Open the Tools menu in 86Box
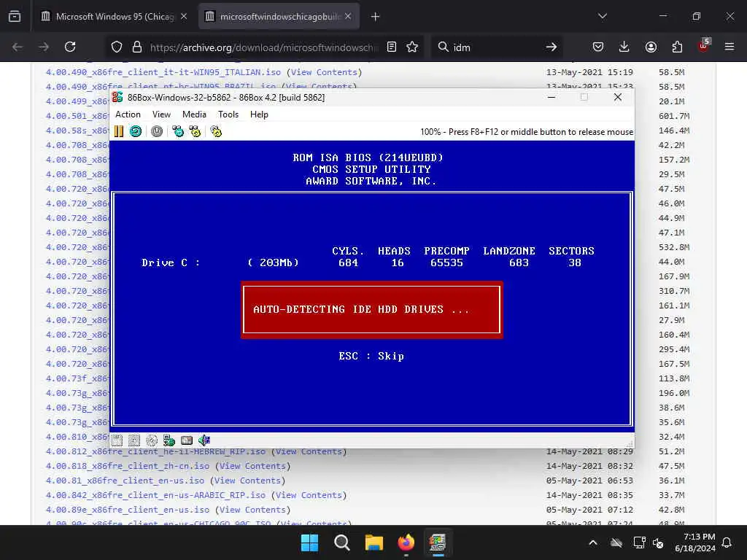The width and height of the screenshot is (747, 560). (228, 114)
